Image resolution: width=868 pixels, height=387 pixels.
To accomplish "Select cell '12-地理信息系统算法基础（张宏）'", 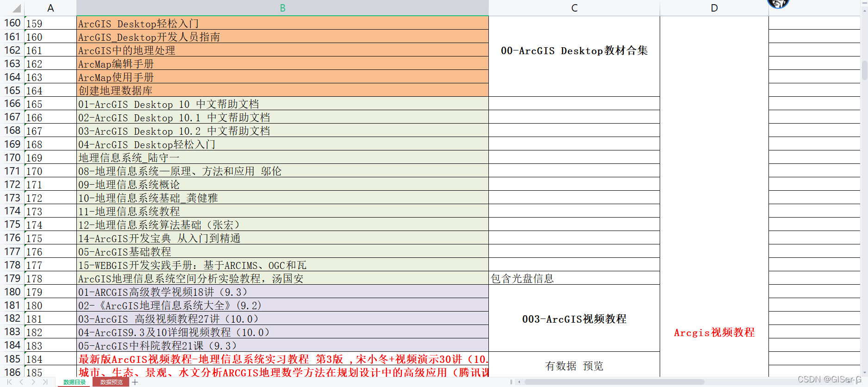I will (282, 225).
